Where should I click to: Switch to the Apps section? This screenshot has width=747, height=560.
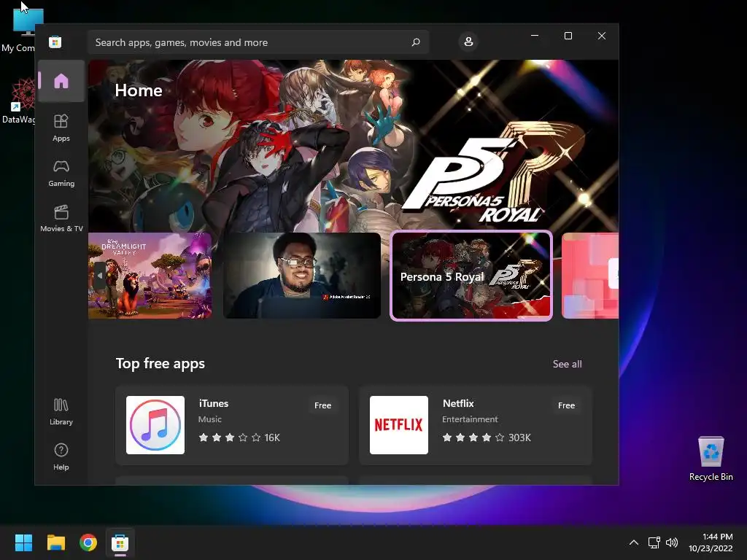61,128
